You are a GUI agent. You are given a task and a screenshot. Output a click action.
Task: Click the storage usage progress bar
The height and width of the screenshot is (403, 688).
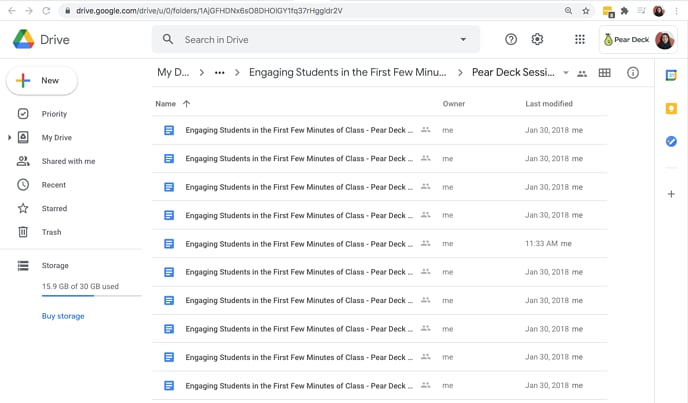click(91, 296)
